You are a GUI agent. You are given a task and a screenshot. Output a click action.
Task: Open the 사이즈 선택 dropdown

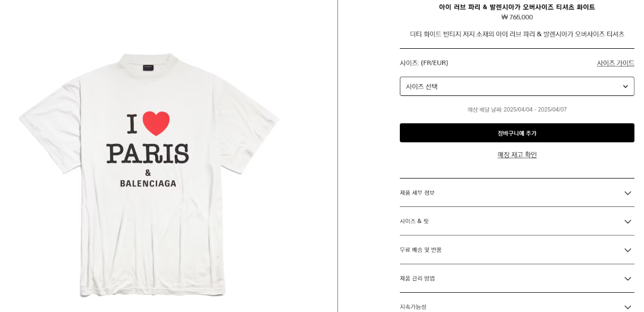517,86
